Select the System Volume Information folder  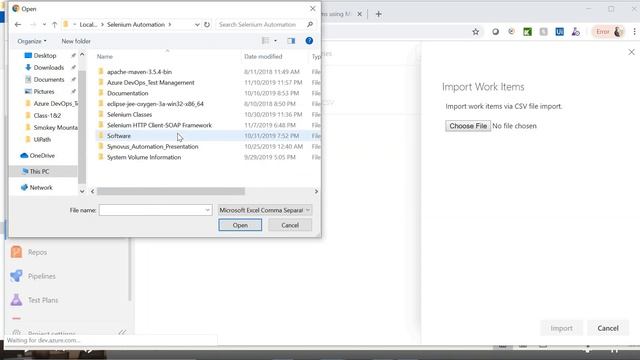[144, 157]
